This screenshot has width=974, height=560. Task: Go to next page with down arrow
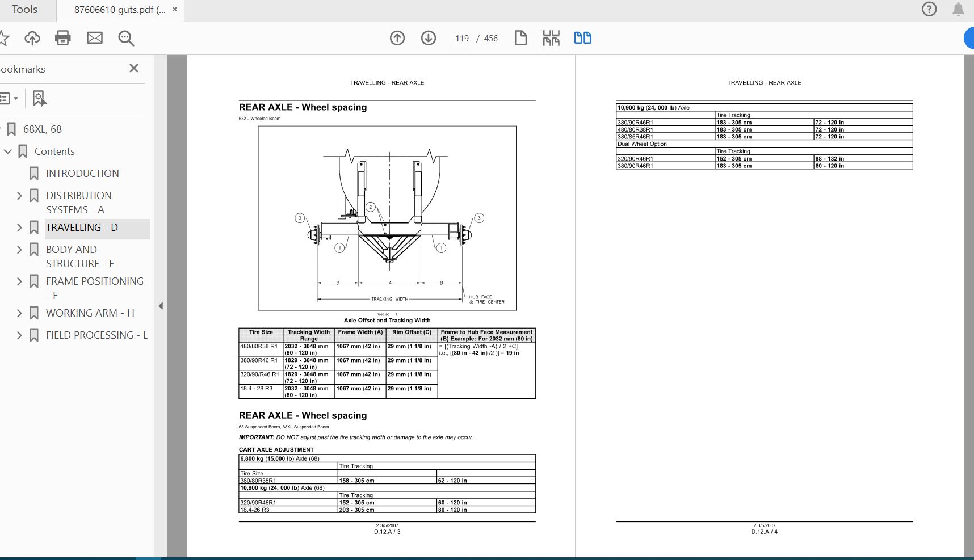pyautogui.click(x=429, y=38)
